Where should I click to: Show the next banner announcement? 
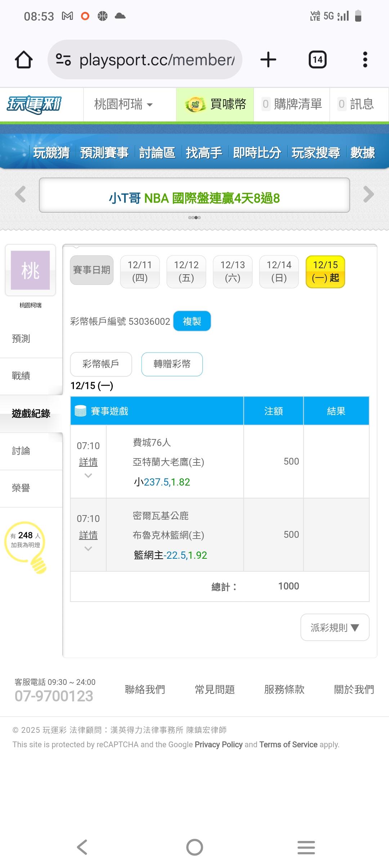[x=368, y=195]
